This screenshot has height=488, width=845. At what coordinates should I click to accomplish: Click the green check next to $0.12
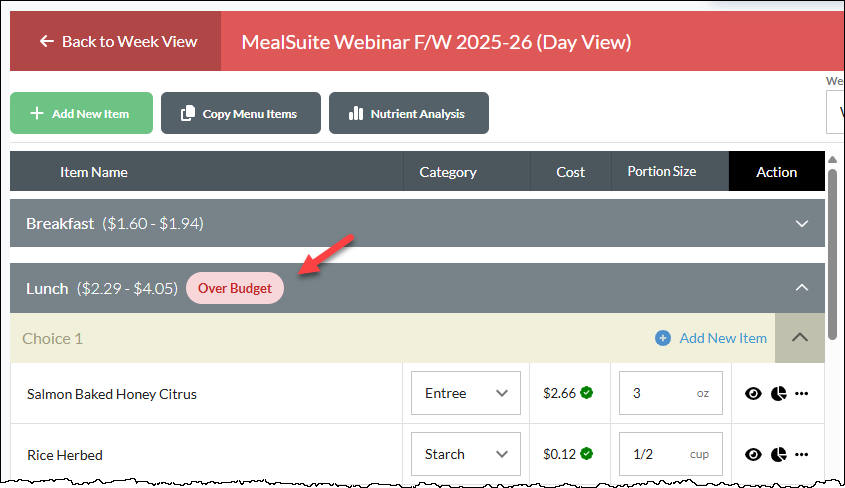[x=587, y=454]
